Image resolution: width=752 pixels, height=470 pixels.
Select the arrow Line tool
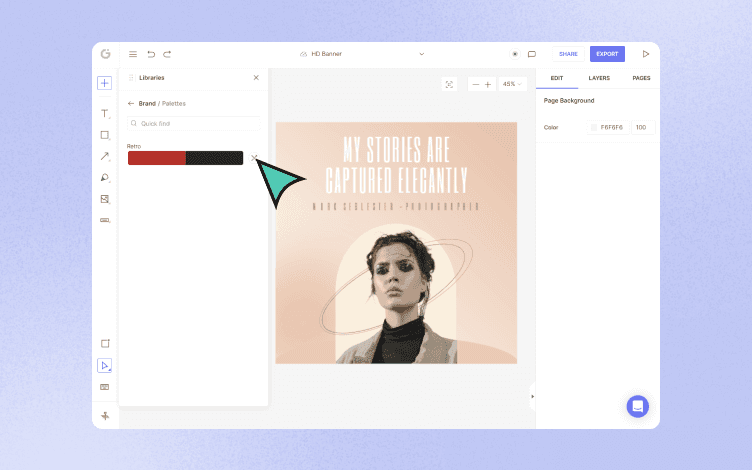click(105, 156)
